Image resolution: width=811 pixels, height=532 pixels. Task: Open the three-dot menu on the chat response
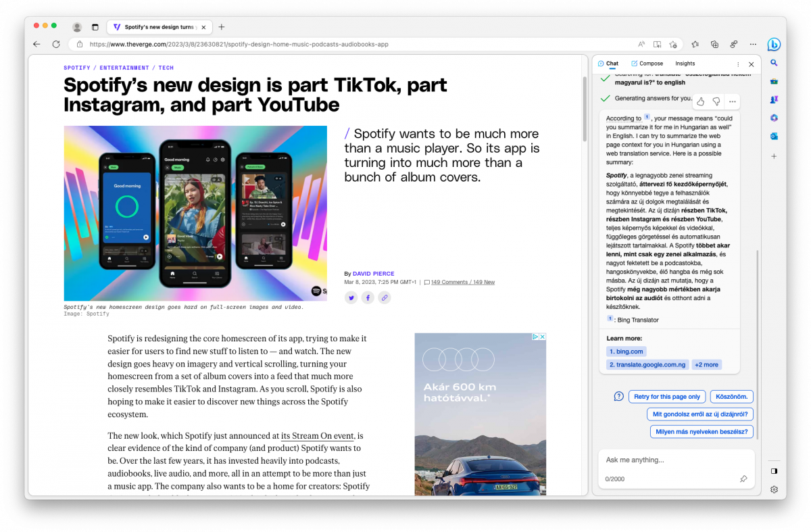(732, 101)
